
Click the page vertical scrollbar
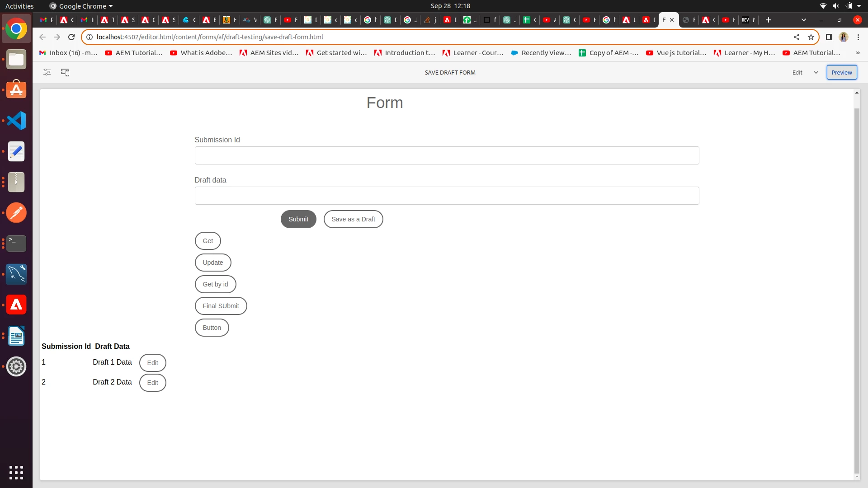click(856, 289)
